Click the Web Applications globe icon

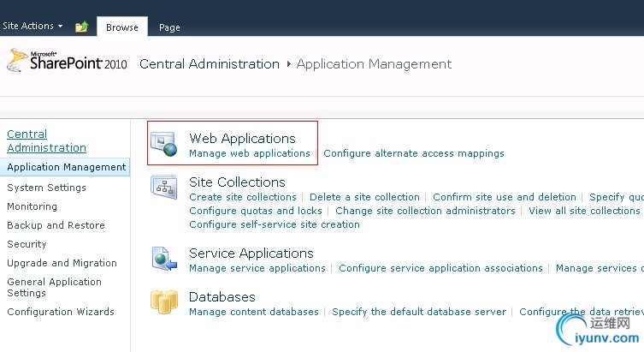coord(163,144)
